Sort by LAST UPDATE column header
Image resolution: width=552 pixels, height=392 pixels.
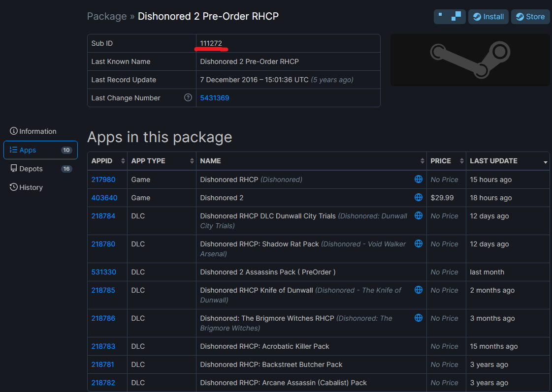pyautogui.click(x=507, y=161)
